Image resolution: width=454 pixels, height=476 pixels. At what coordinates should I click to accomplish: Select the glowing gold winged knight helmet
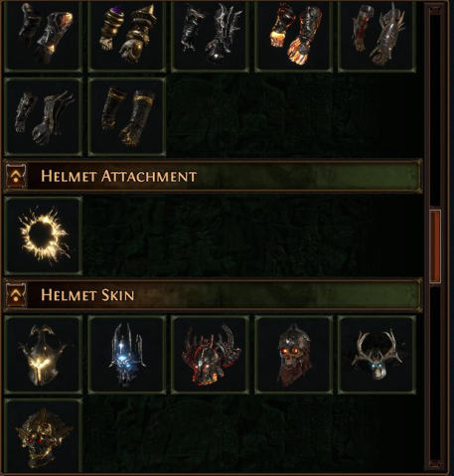pyautogui.click(x=44, y=355)
